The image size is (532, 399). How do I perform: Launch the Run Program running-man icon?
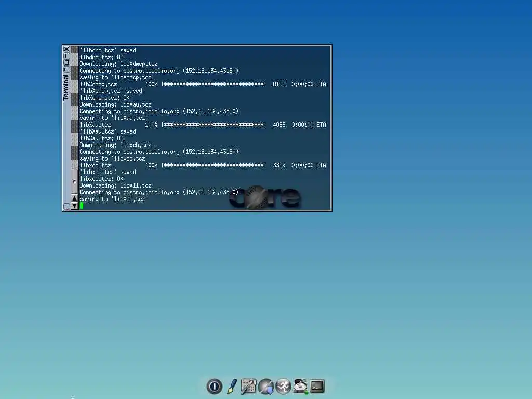point(283,386)
